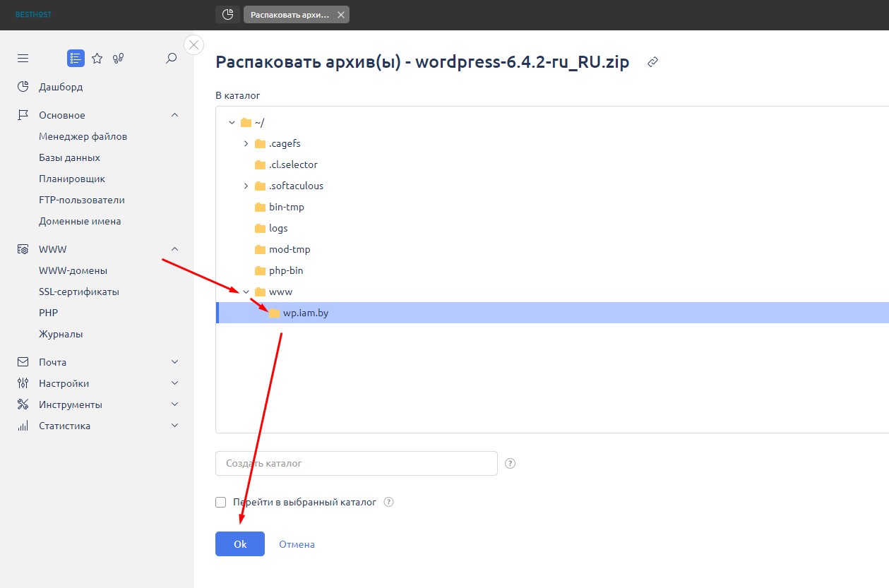This screenshot has width=889, height=588.
Task: Click the Отмена link
Action: 297,544
